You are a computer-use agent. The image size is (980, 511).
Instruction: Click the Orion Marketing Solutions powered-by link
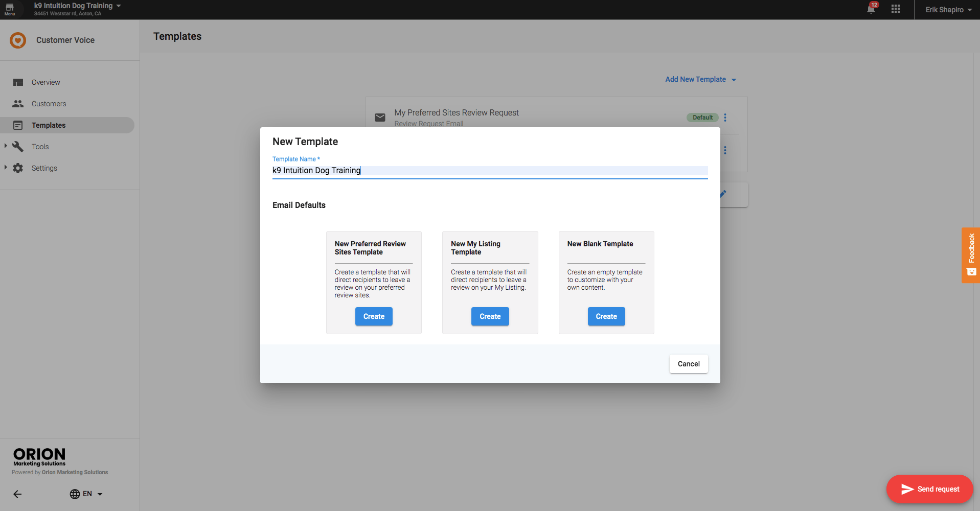pos(75,473)
